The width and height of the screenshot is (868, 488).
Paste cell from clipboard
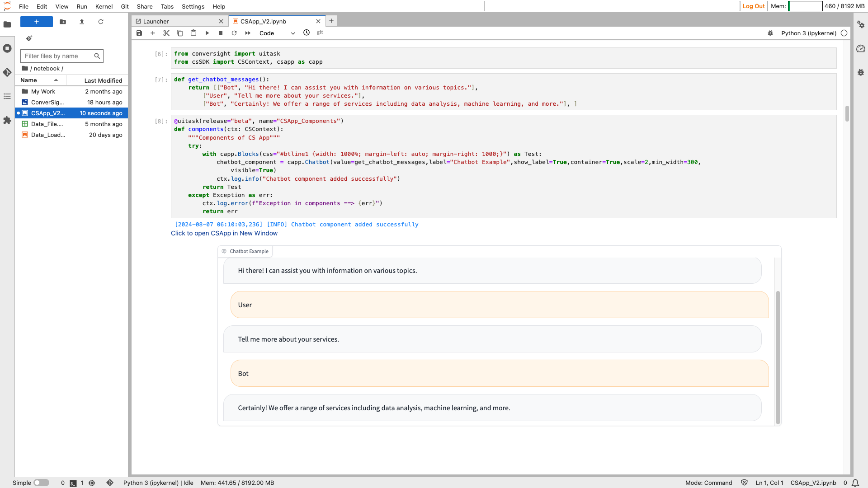193,33
